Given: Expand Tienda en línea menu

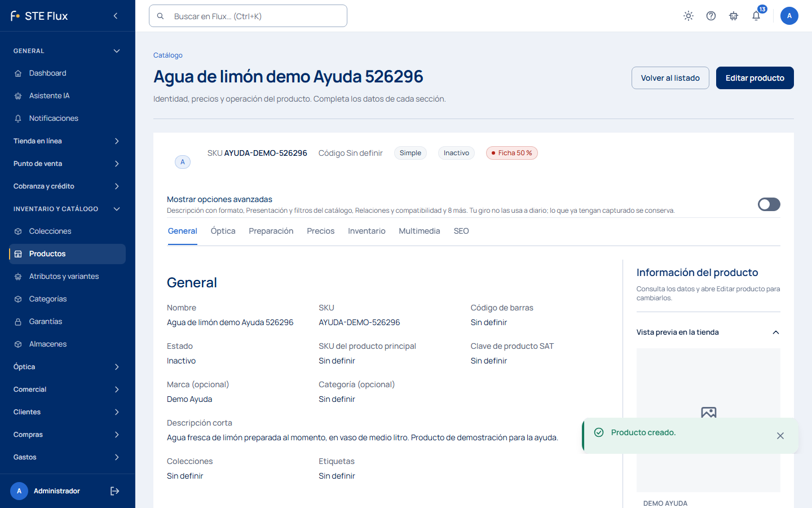Looking at the screenshot, I should [x=68, y=141].
